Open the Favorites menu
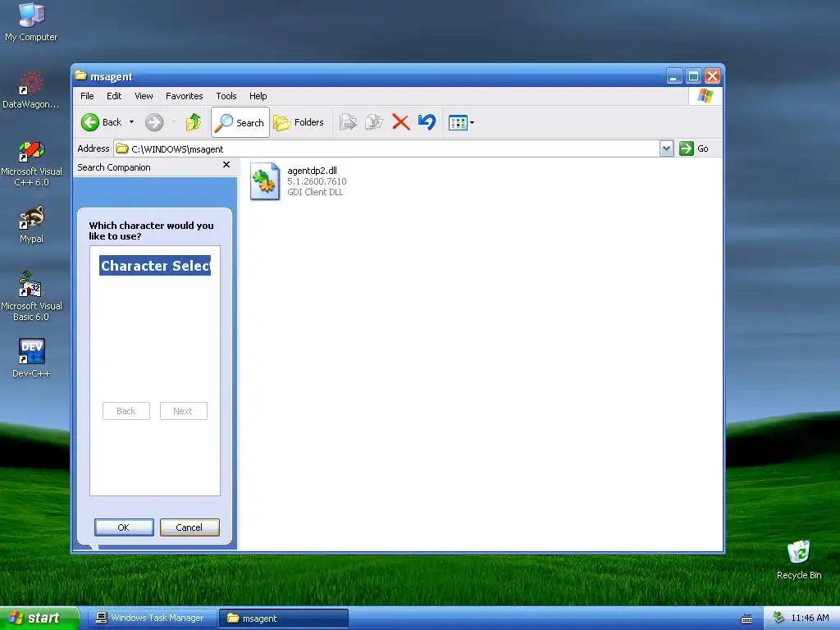This screenshot has height=630, width=840. click(x=185, y=97)
